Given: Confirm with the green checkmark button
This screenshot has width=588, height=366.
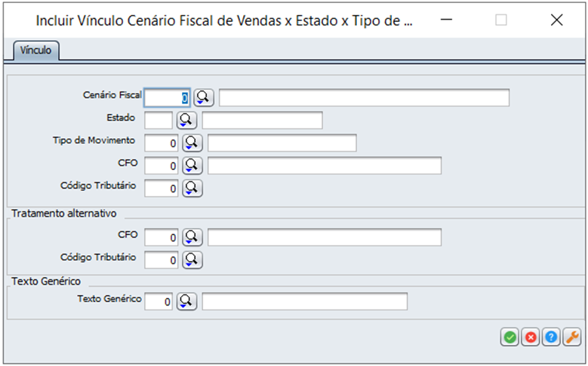Looking at the screenshot, I should 509,337.
